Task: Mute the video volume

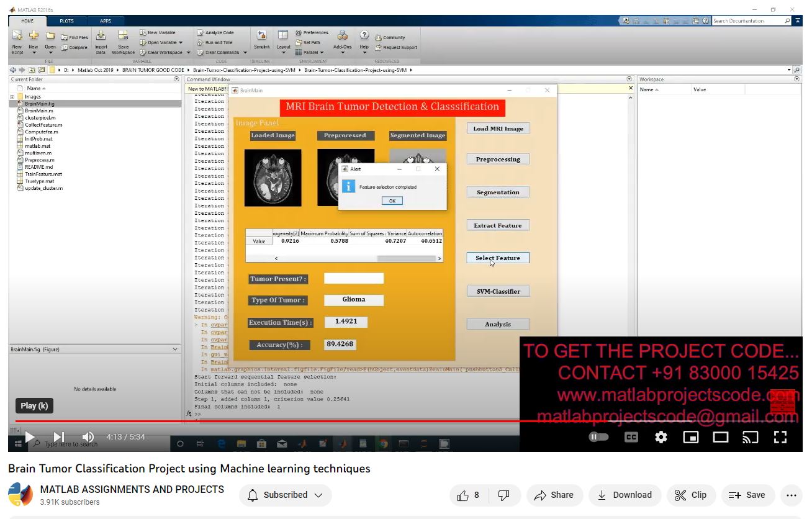Action: point(88,437)
